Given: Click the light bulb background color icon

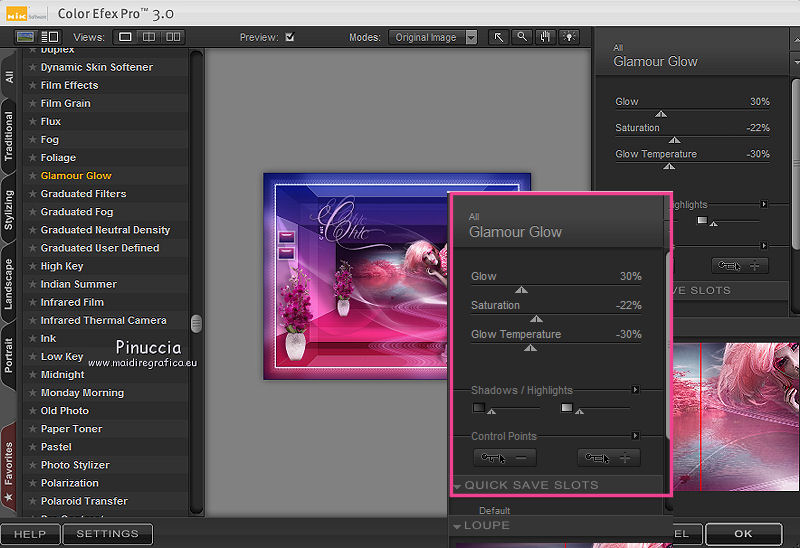Looking at the screenshot, I should point(569,37).
